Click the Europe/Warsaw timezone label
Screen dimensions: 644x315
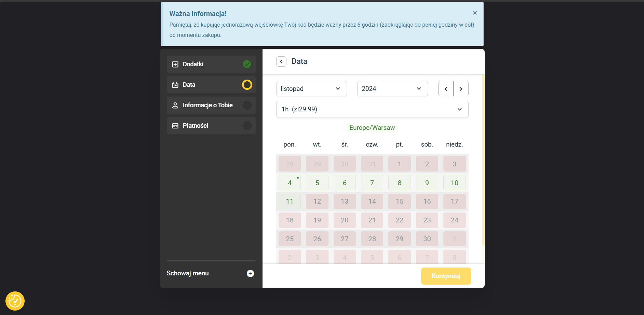[372, 128]
